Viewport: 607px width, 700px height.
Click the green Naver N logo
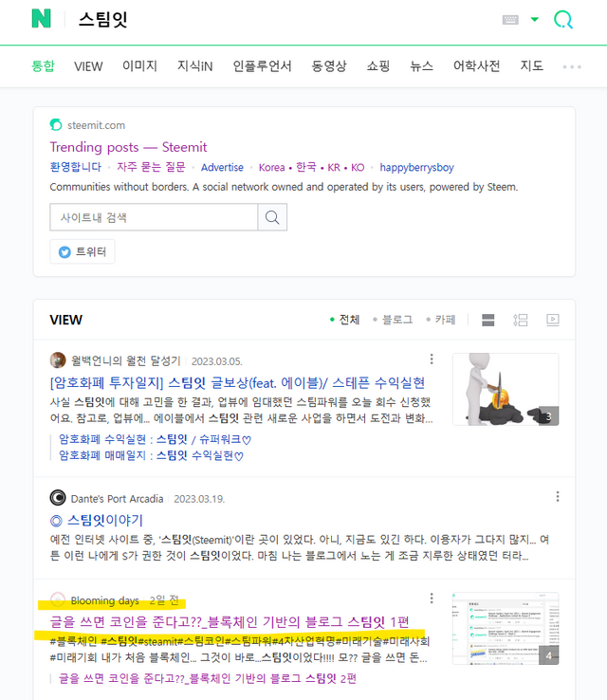pyautogui.click(x=41, y=19)
